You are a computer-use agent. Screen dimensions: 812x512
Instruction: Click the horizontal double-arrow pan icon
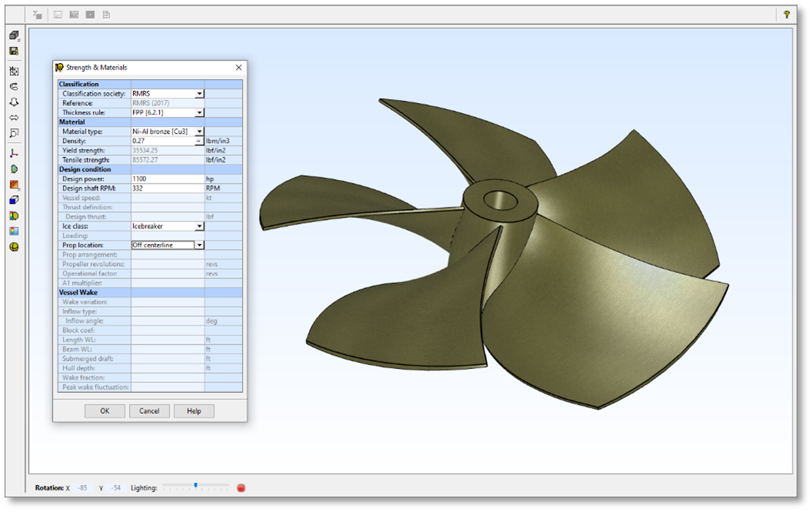click(14, 118)
